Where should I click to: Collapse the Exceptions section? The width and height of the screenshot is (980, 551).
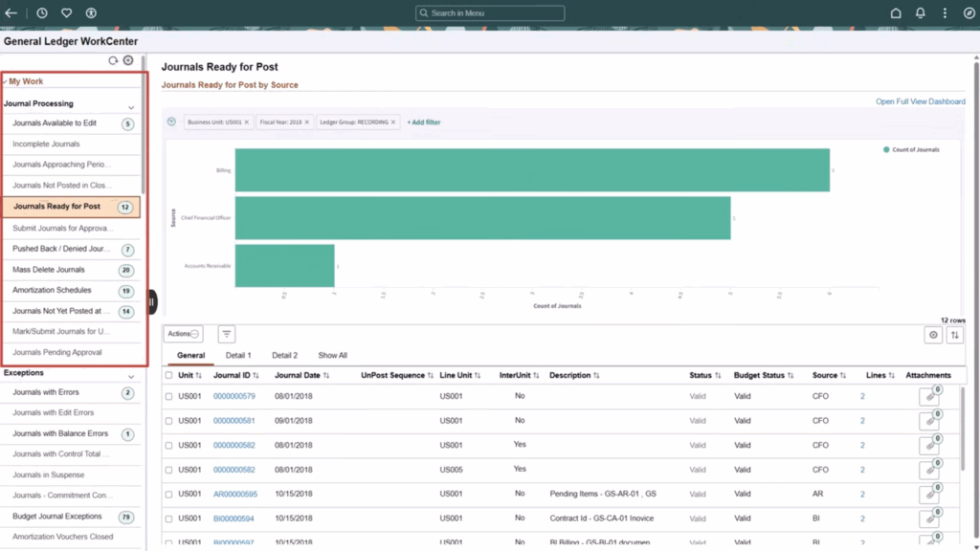(x=131, y=377)
